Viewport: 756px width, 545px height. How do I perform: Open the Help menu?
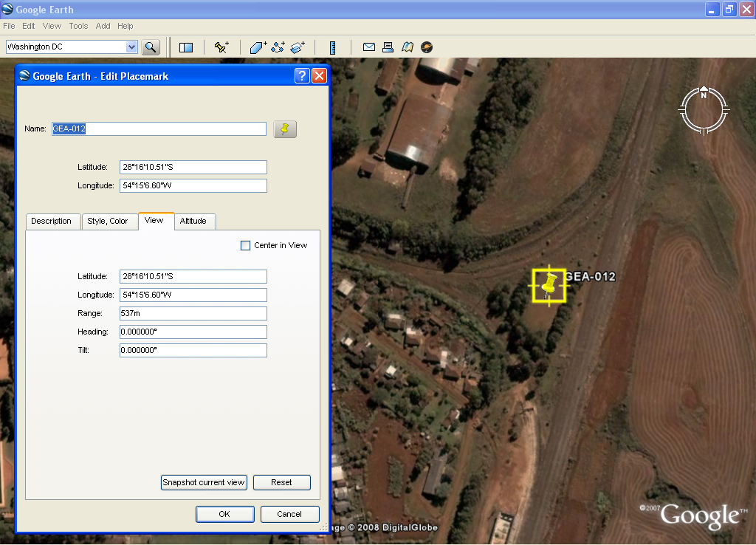[x=125, y=26]
